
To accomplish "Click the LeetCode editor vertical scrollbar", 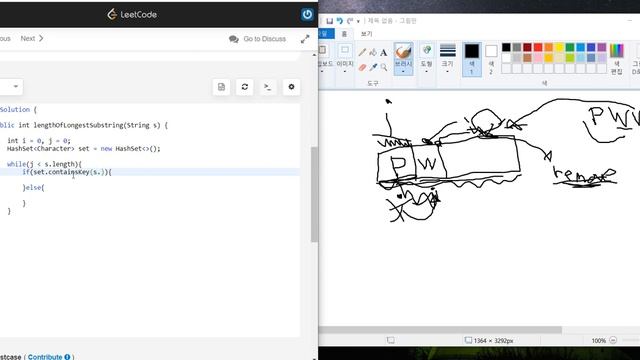I will tap(314, 194).
